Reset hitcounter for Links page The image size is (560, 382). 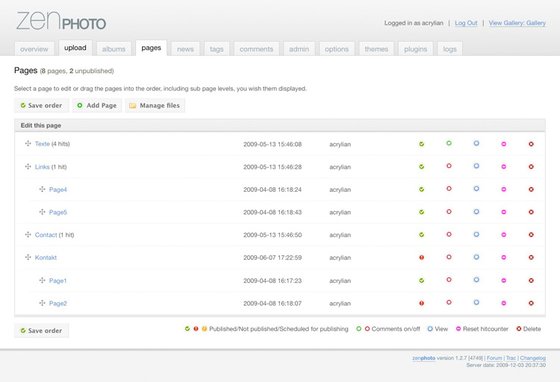click(x=504, y=167)
